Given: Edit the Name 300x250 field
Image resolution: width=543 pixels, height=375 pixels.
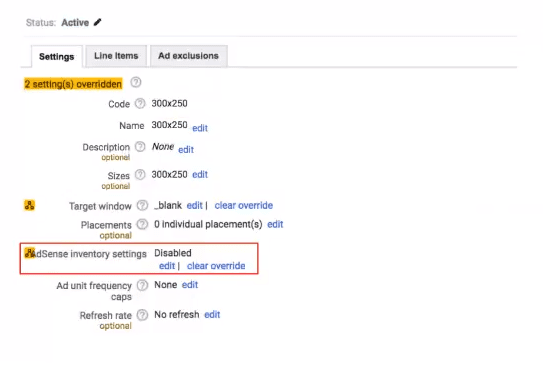Looking at the screenshot, I should [200, 128].
